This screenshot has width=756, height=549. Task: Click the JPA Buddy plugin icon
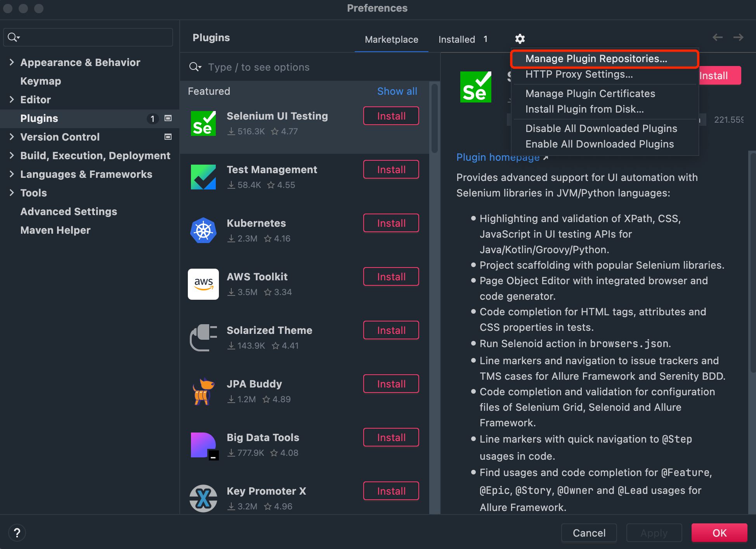(x=203, y=391)
